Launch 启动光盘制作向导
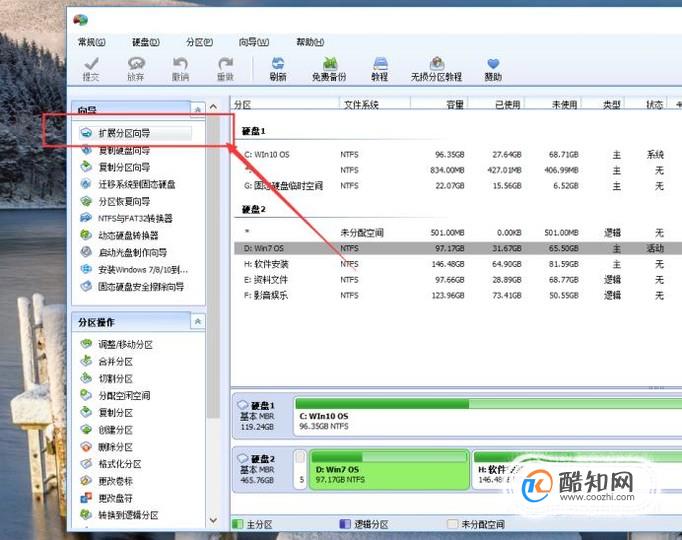The width and height of the screenshot is (682, 540). coord(124,252)
